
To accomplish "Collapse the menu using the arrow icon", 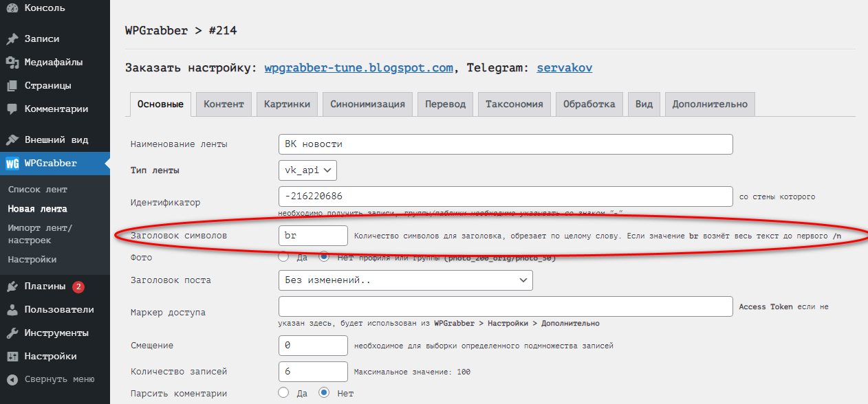I will click(x=12, y=379).
